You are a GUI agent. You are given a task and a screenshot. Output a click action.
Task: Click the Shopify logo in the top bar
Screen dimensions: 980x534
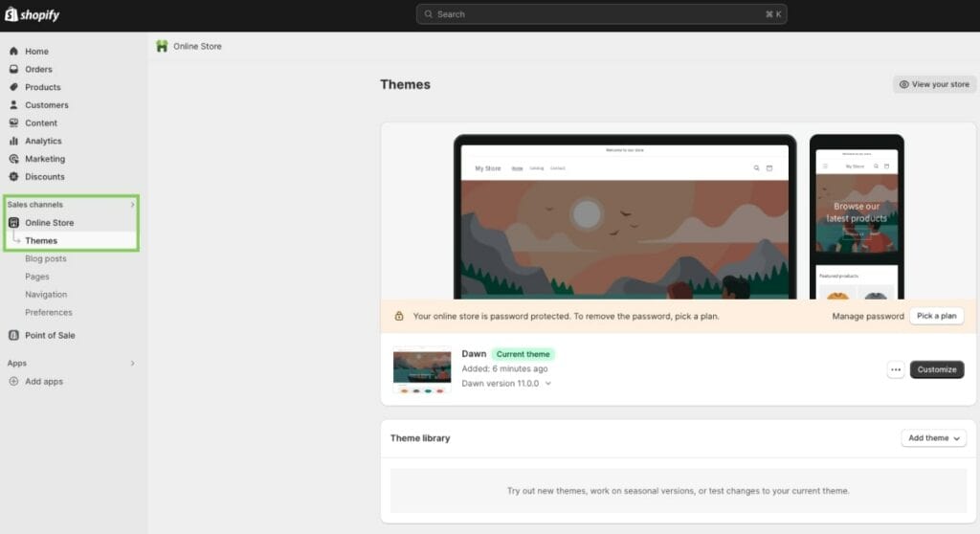pos(33,14)
